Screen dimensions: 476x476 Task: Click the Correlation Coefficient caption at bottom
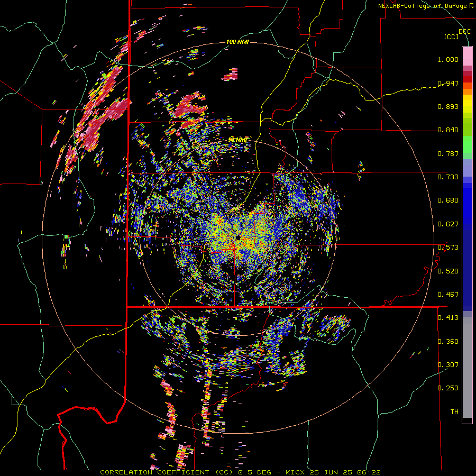click(240, 472)
